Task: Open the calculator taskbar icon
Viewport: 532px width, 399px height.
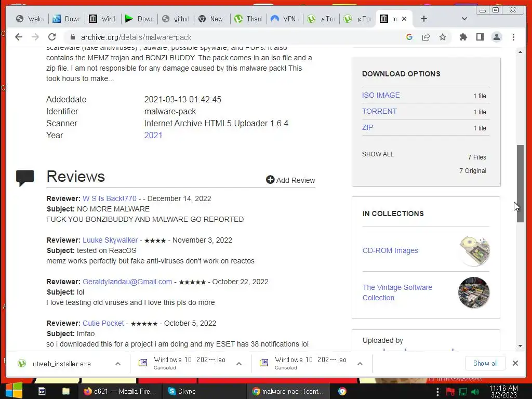Action: tap(42, 391)
